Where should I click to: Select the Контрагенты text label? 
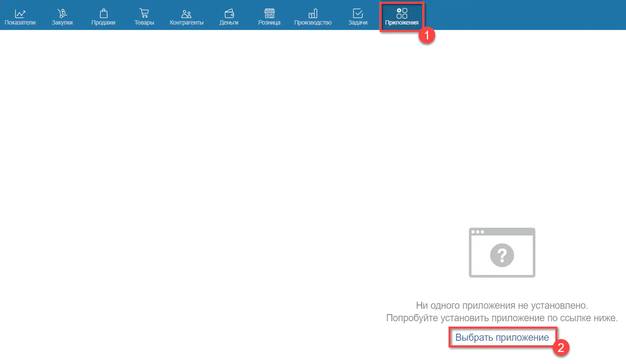tap(186, 23)
